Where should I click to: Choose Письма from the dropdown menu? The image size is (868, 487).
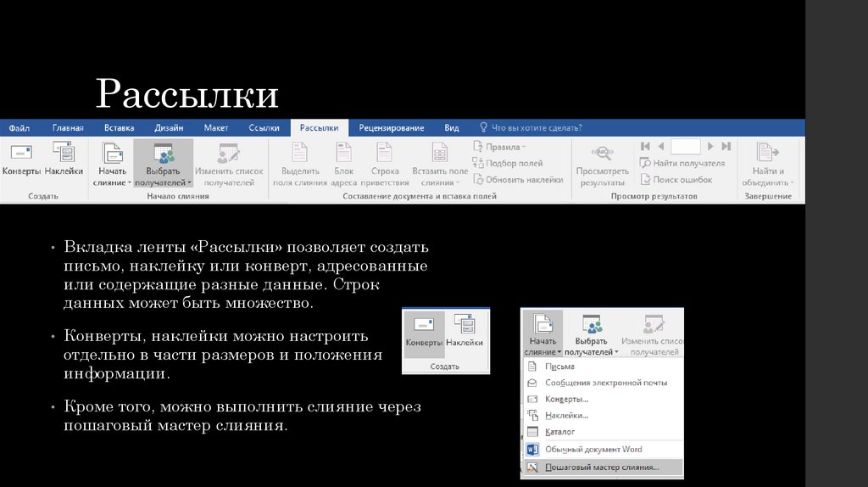(603, 367)
